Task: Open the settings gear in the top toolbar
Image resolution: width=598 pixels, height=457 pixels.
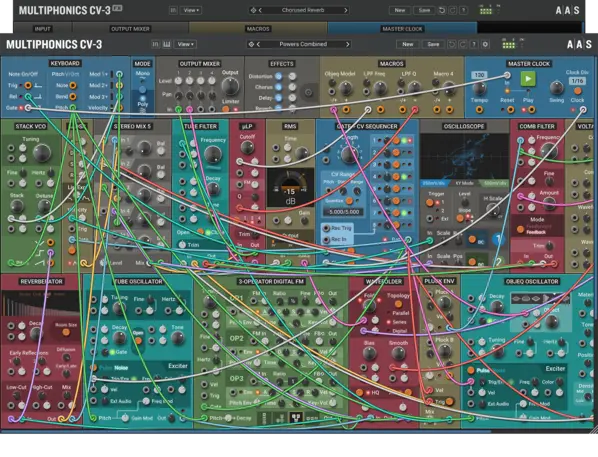Action: pos(485,44)
